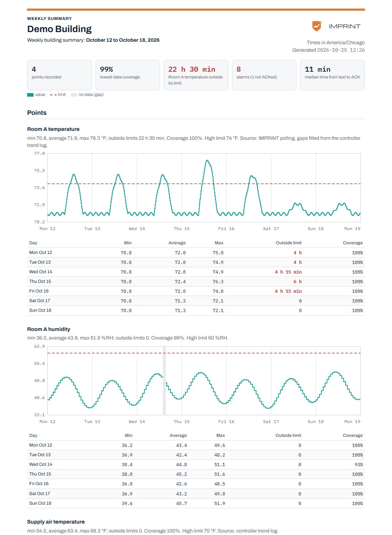Click the 'Demo Building' title
Screen dimensions: 392x535
[60, 29]
